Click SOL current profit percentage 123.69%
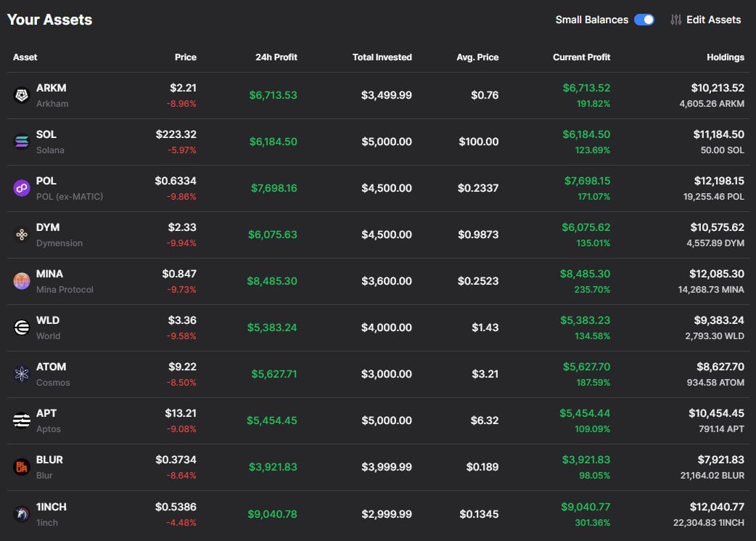 [x=593, y=150]
